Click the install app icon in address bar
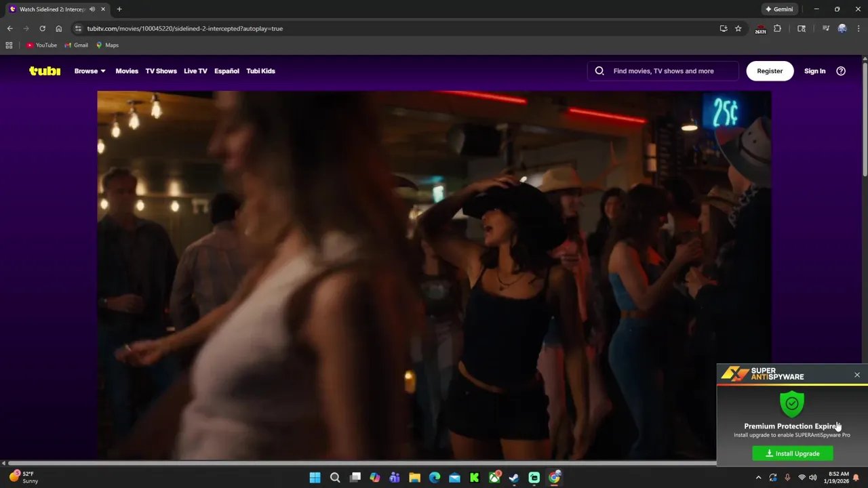Viewport: 868px width, 488px height. tap(724, 28)
